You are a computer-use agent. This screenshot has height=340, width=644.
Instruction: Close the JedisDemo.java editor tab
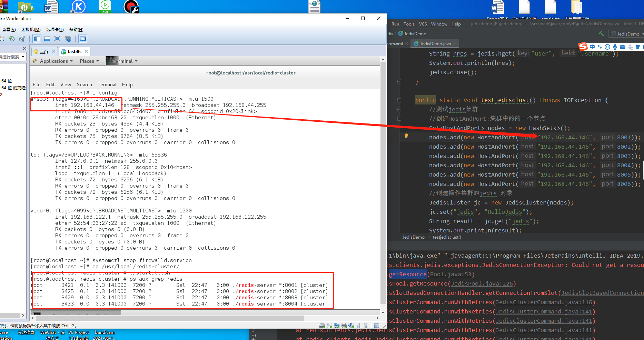pos(455,43)
